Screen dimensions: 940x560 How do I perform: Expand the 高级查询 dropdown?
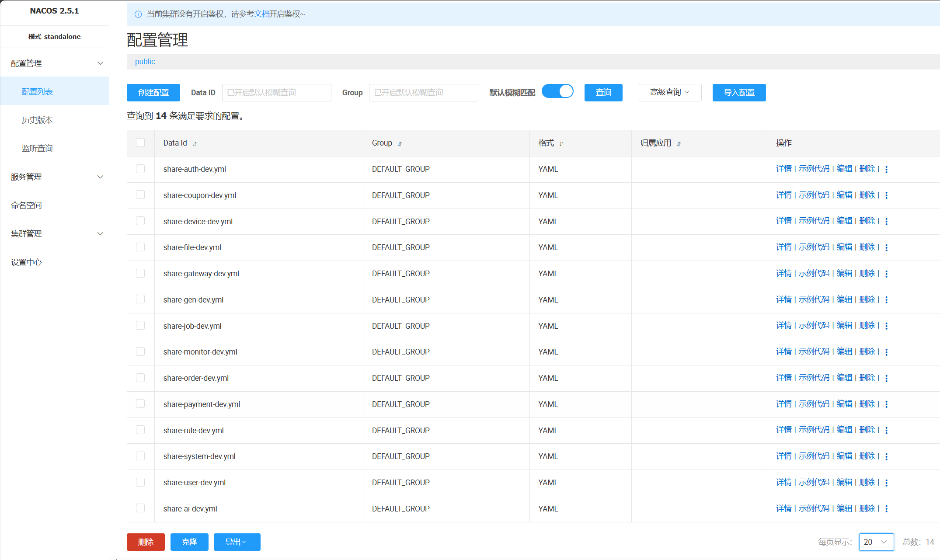click(670, 93)
